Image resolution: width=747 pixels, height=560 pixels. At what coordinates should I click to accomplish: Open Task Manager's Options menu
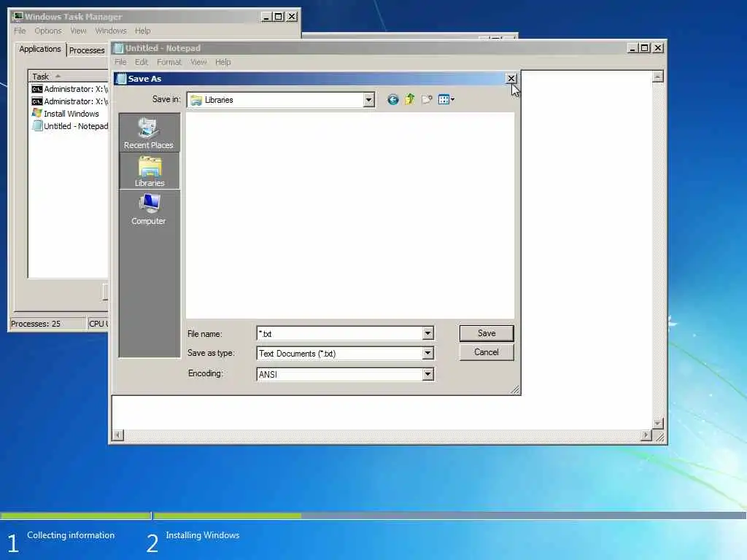48,31
